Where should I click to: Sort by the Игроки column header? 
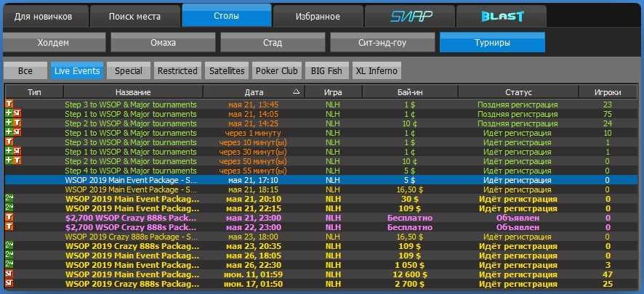pos(608,92)
